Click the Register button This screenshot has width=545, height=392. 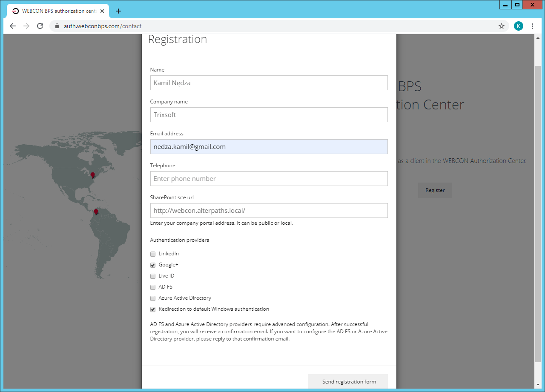coord(435,190)
